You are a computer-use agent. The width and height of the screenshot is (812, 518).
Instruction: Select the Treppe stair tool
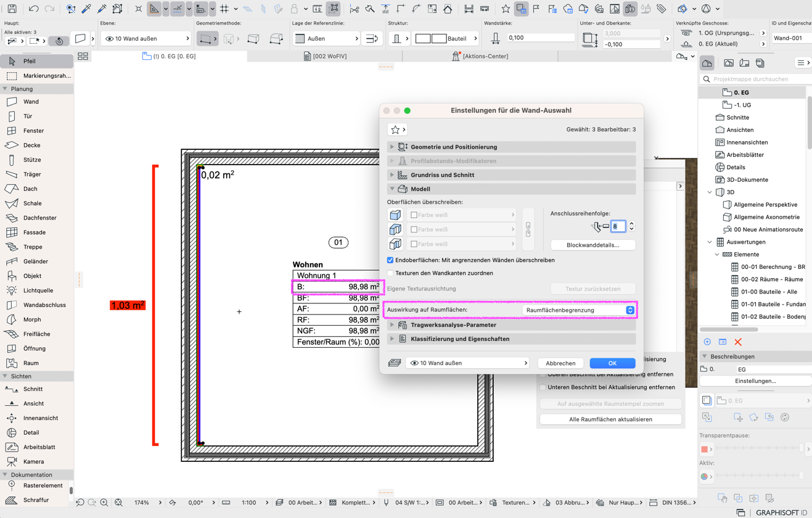36,247
